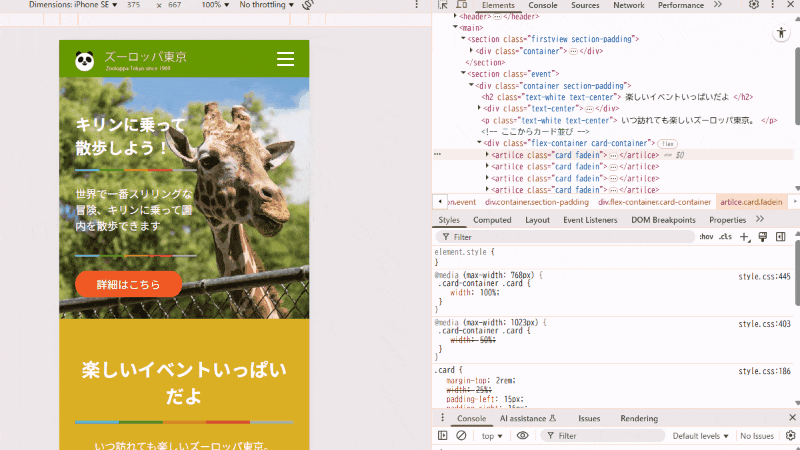Close the console drawer
Viewport: 800px width, 450px height.
point(792,417)
